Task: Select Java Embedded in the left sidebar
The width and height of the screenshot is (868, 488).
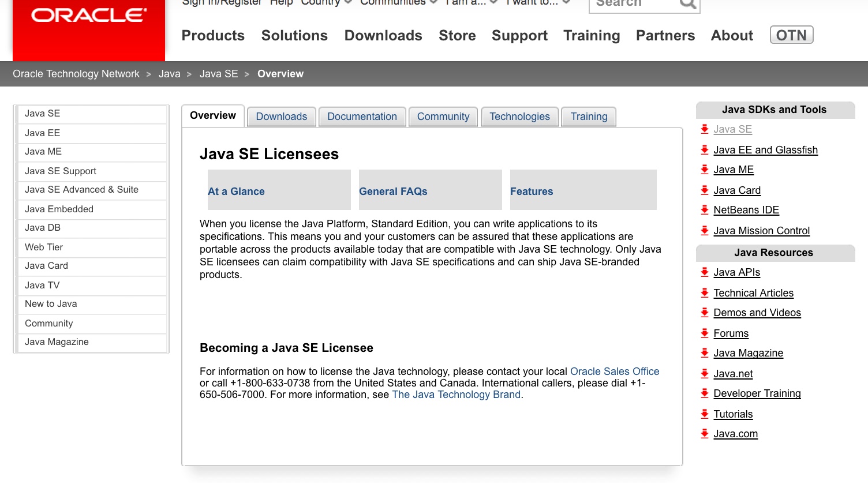Action: pyautogui.click(x=59, y=209)
